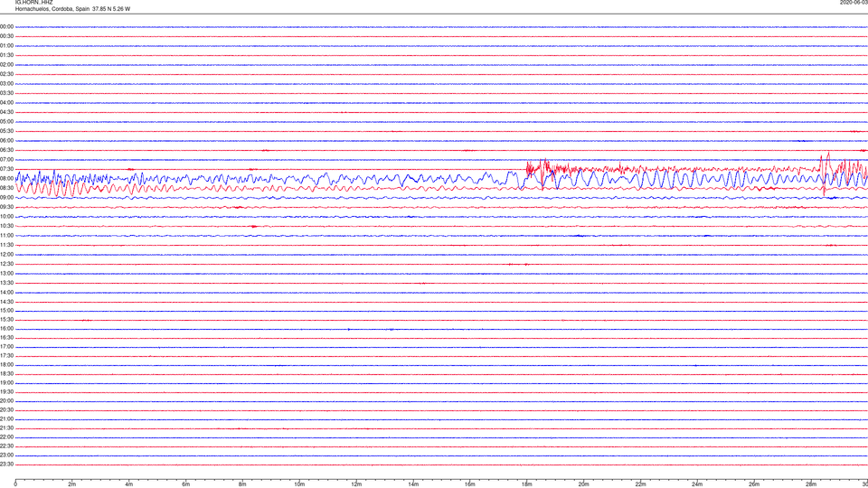The image size is (868, 488).
Task: Select the 20:30 time label
Action: pos(6,410)
